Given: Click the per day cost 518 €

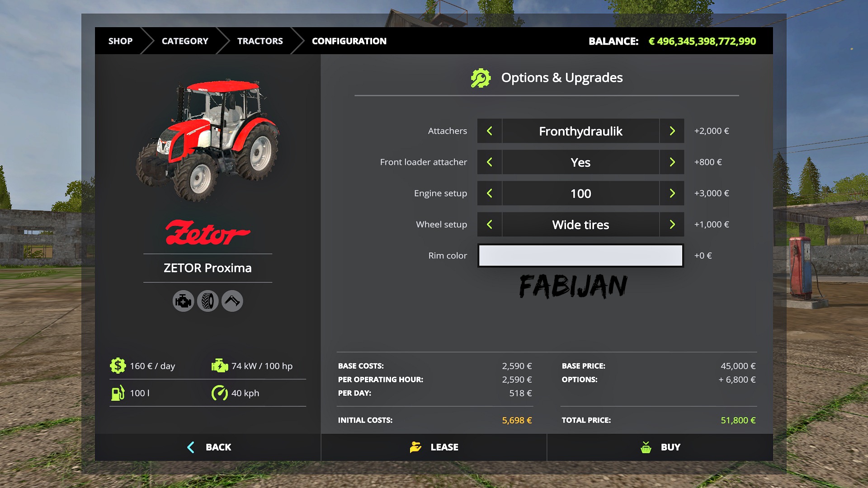Looking at the screenshot, I should (x=520, y=393).
